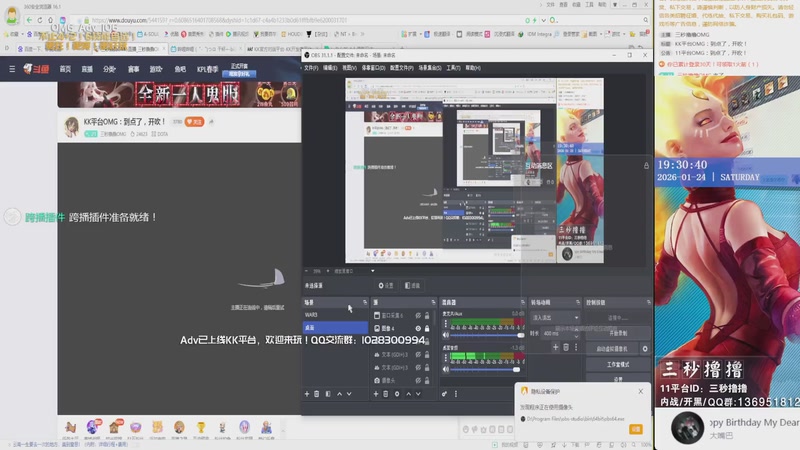800x450 pixels.
Task: Open desktop audio channel options dots
Action: tap(445, 358)
